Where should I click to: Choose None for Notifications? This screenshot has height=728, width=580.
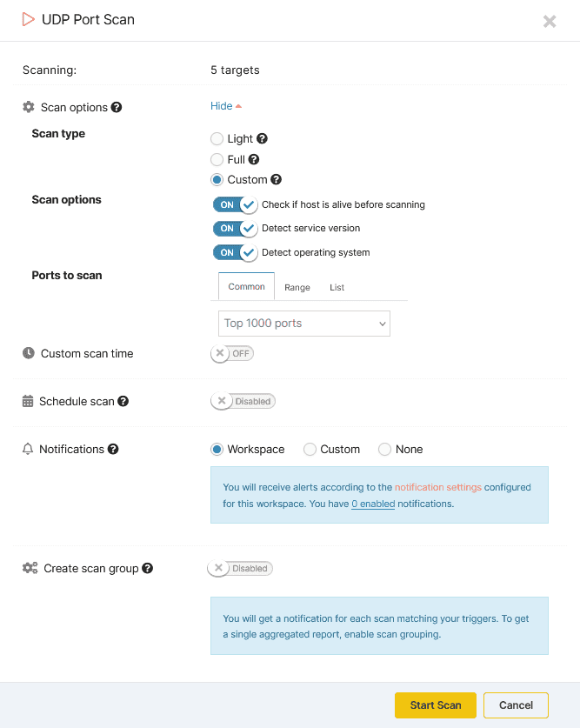(x=383, y=449)
